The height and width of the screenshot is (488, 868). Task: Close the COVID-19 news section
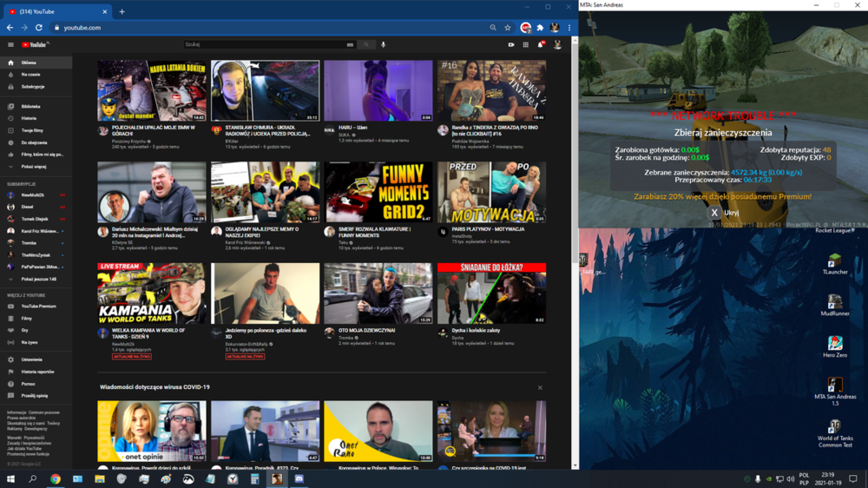point(540,388)
